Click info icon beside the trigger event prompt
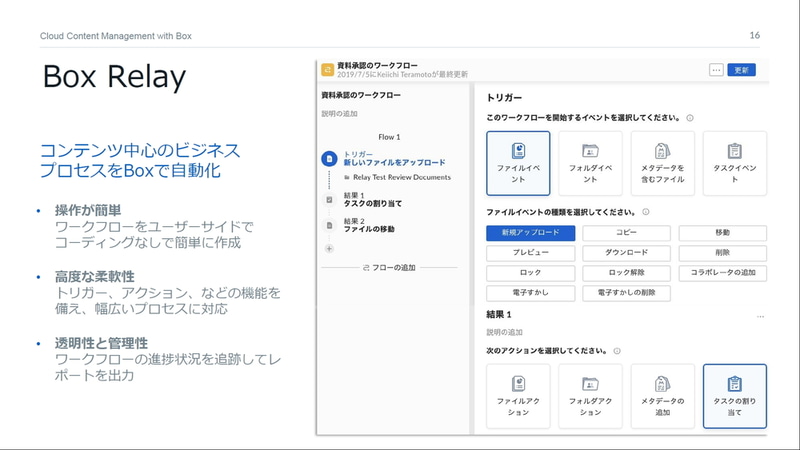 [690, 118]
